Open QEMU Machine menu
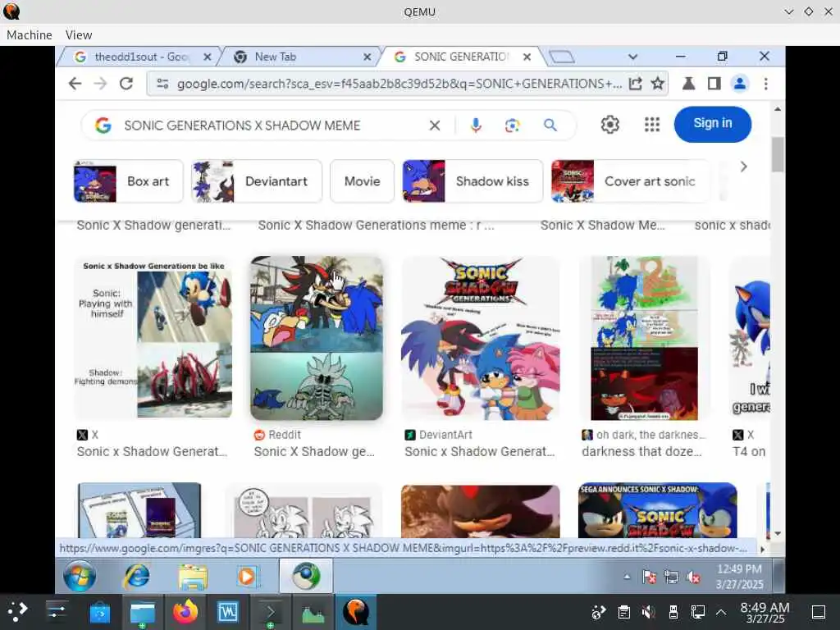 [30, 34]
